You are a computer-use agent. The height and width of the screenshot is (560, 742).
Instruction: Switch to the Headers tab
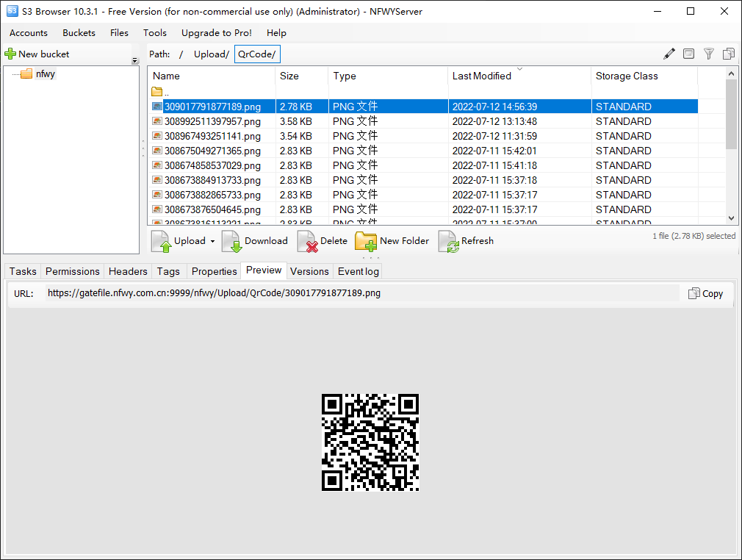pos(128,271)
